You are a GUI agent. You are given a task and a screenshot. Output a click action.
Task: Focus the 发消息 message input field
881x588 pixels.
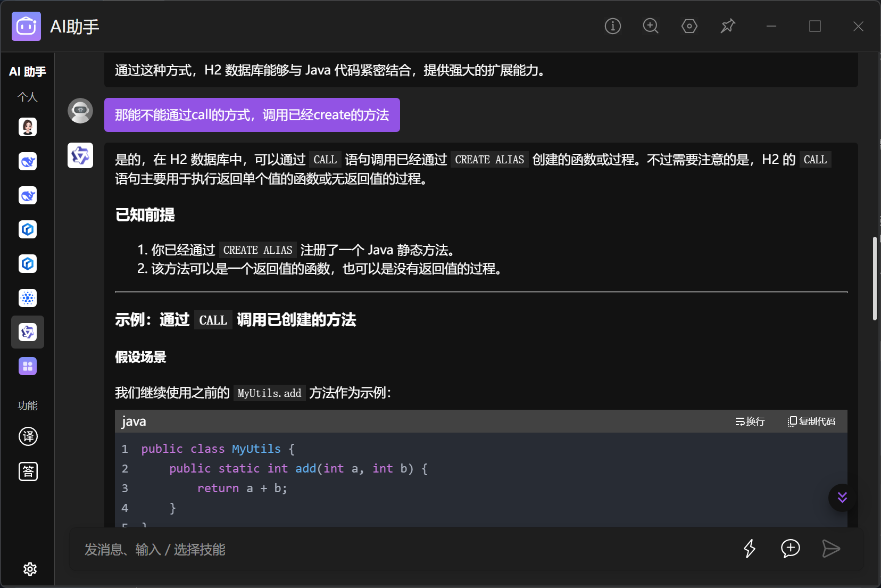click(x=404, y=549)
